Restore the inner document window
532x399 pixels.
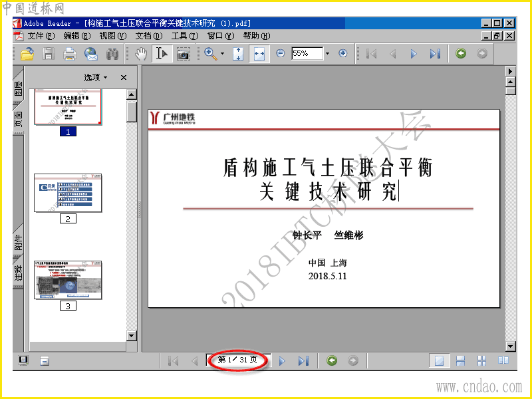click(497, 36)
